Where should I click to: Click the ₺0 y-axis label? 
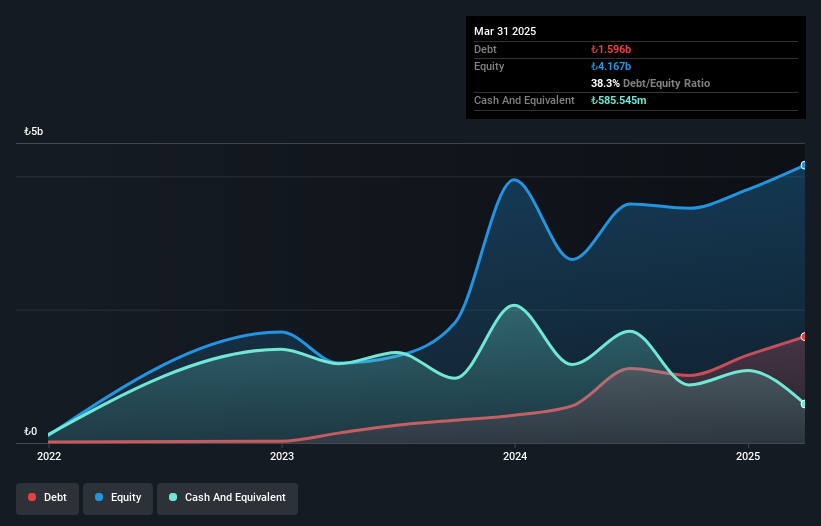(30, 431)
